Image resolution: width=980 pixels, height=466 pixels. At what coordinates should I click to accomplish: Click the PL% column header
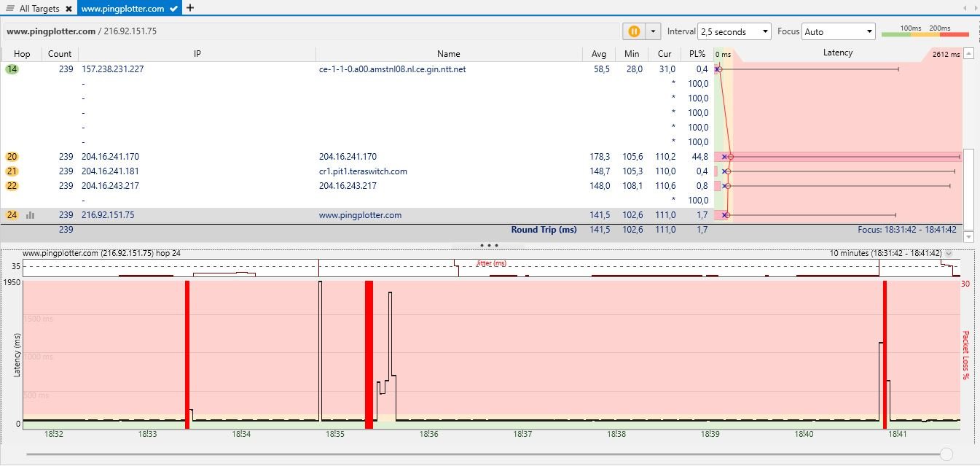697,53
